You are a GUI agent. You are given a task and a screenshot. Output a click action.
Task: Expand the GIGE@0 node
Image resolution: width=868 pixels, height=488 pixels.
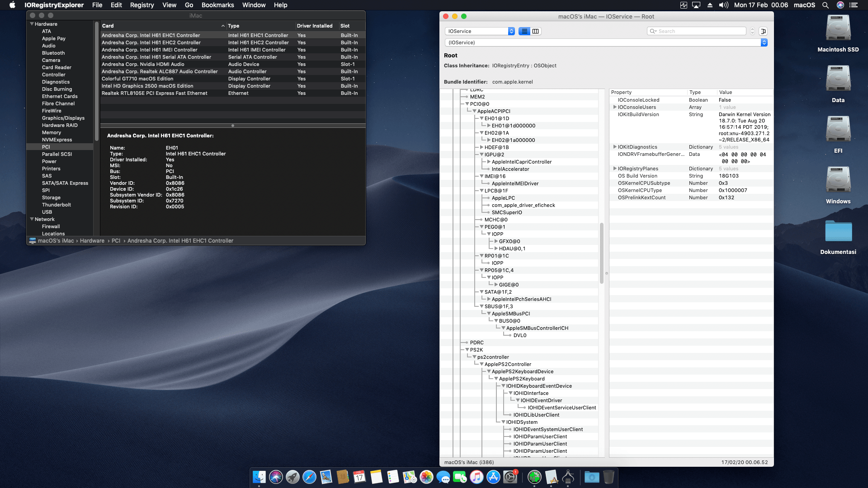pyautogui.click(x=496, y=285)
